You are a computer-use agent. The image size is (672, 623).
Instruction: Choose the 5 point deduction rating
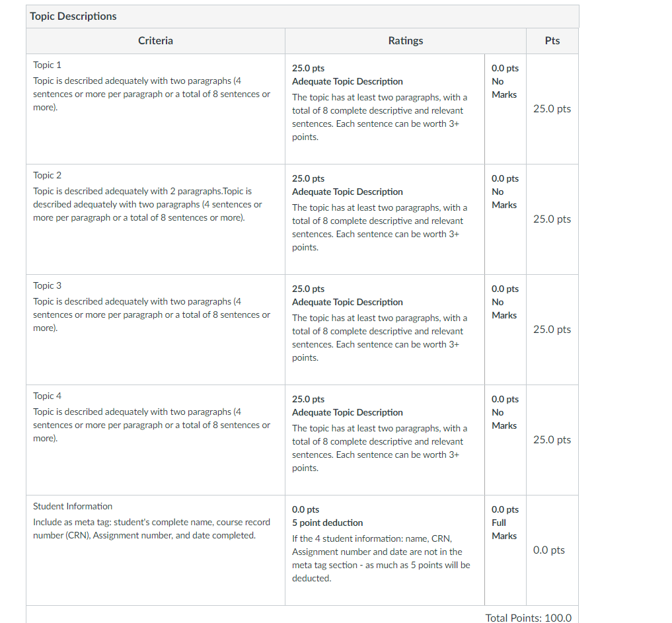pyautogui.click(x=385, y=550)
